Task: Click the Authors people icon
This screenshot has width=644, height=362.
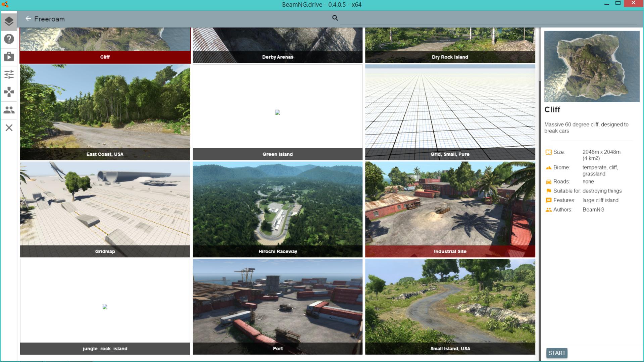Action: point(548,210)
